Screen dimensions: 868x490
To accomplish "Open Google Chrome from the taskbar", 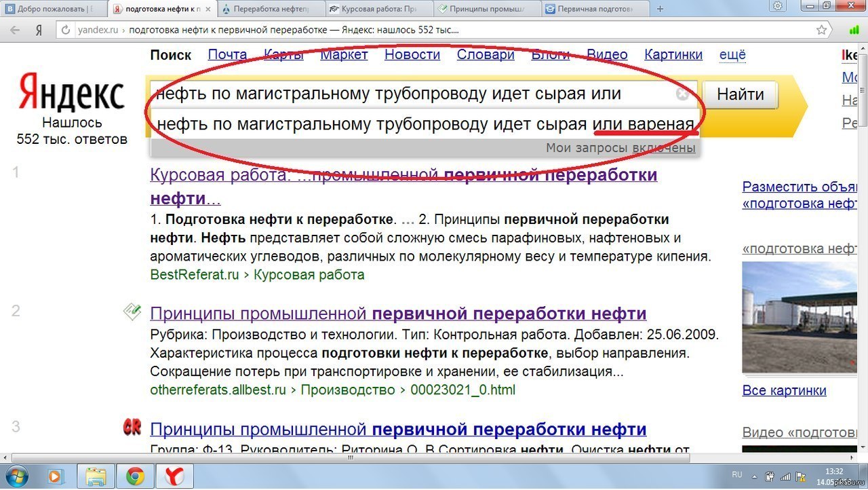I will point(136,475).
